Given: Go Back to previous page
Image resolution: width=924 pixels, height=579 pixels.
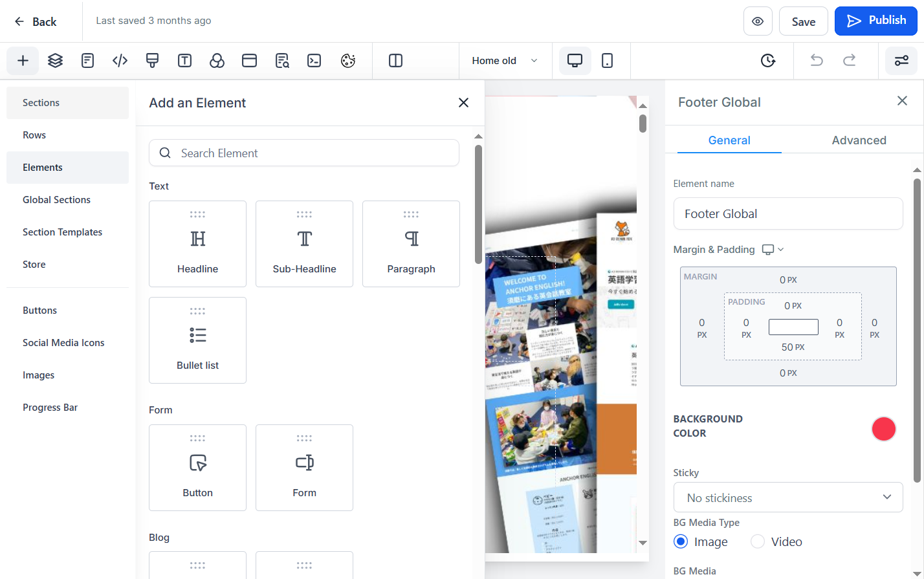Looking at the screenshot, I should pos(36,21).
